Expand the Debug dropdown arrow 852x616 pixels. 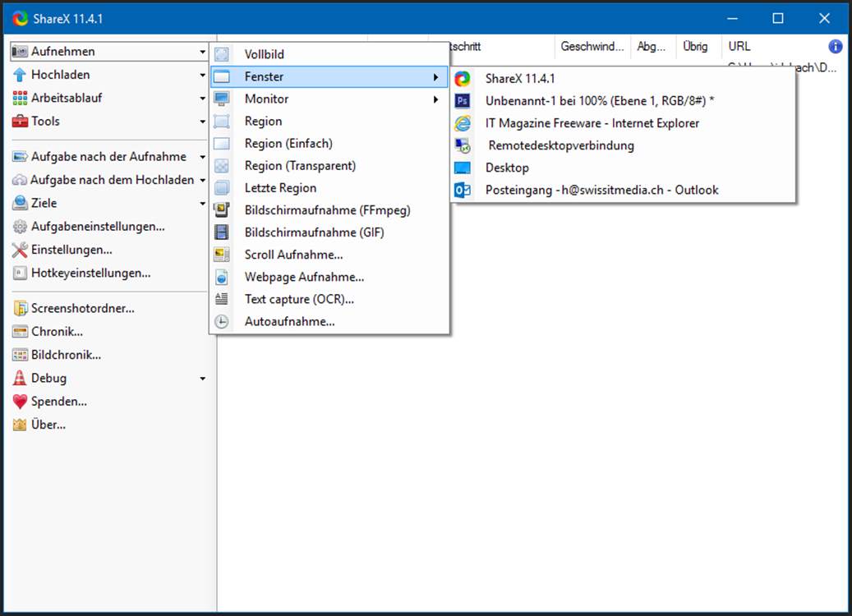point(202,379)
